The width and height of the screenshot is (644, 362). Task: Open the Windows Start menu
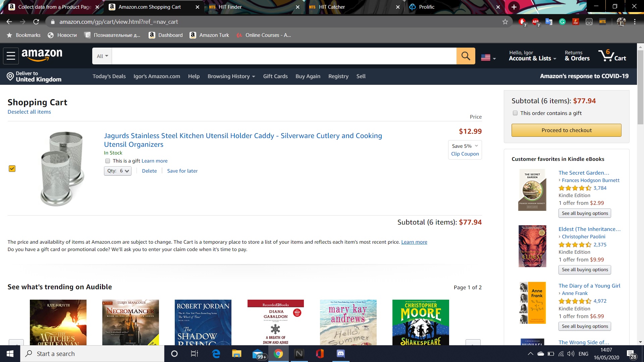click(10, 354)
